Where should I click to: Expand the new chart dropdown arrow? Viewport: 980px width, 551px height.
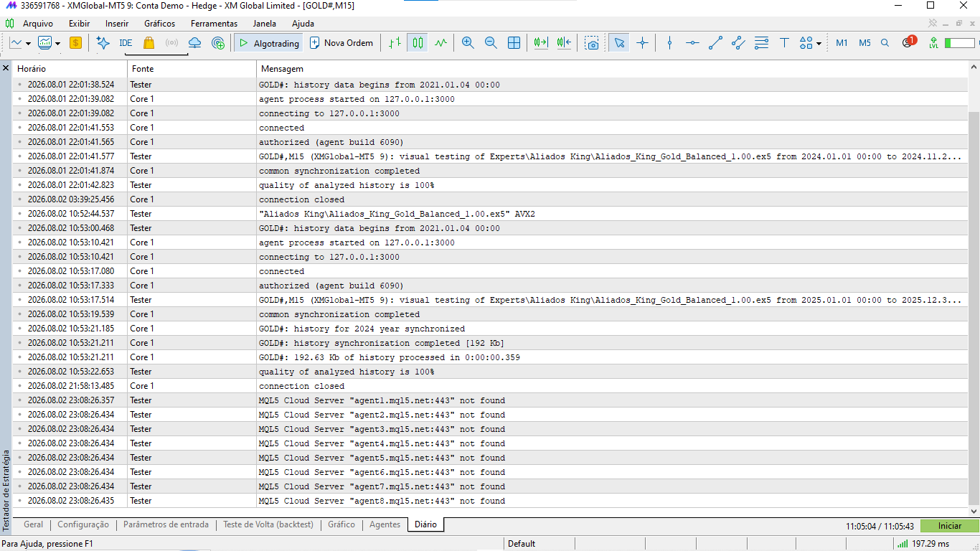(x=28, y=43)
